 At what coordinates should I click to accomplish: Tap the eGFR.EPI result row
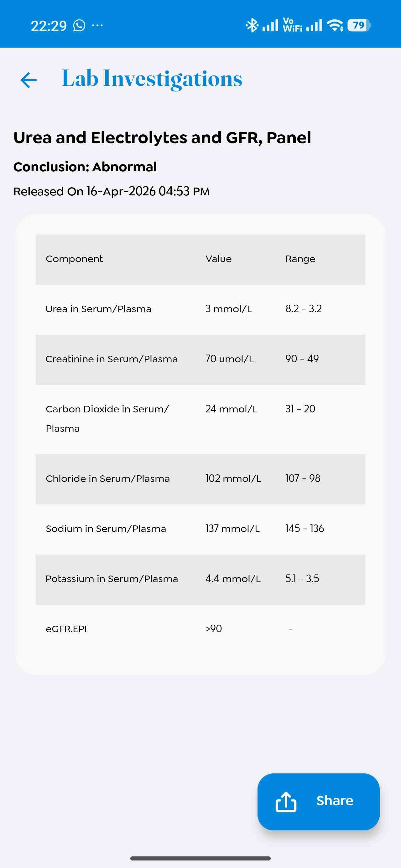(x=200, y=629)
